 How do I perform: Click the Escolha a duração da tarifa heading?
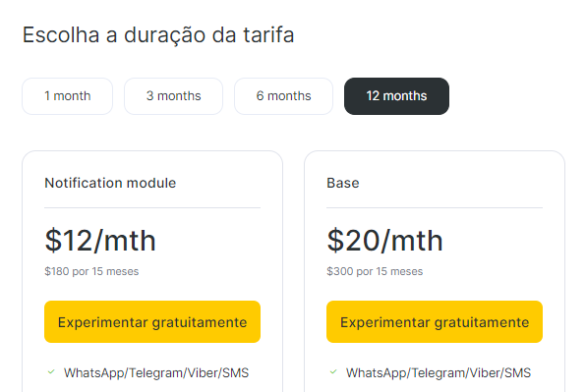pos(158,35)
